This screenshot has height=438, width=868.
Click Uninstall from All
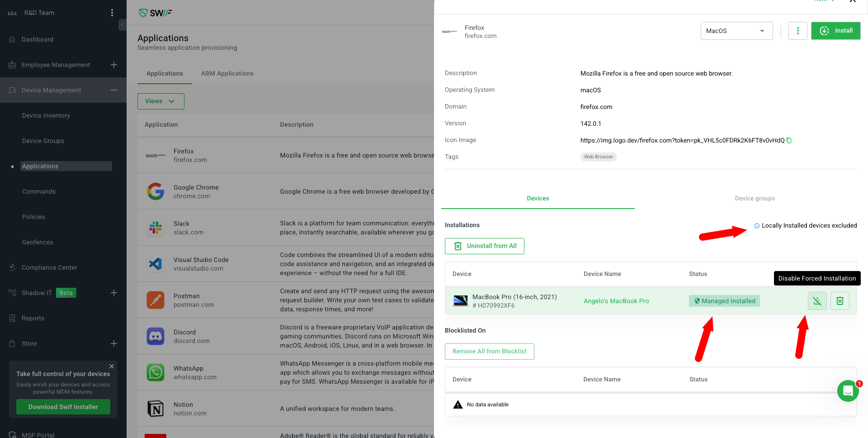(484, 246)
